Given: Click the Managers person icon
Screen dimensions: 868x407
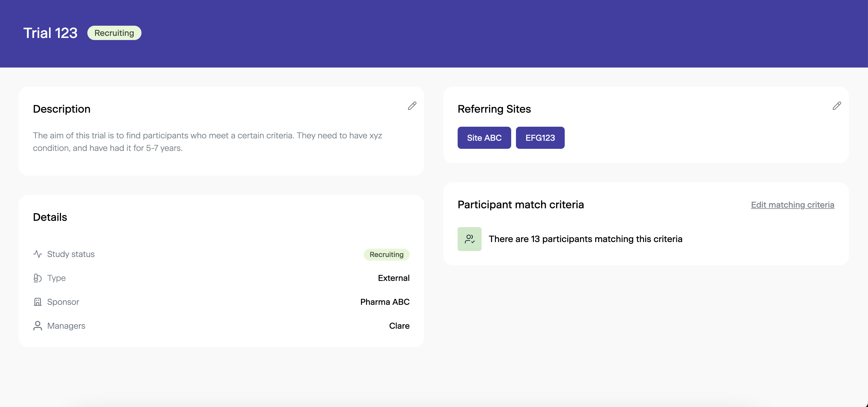Looking at the screenshot, I should [x=37, y=325].
